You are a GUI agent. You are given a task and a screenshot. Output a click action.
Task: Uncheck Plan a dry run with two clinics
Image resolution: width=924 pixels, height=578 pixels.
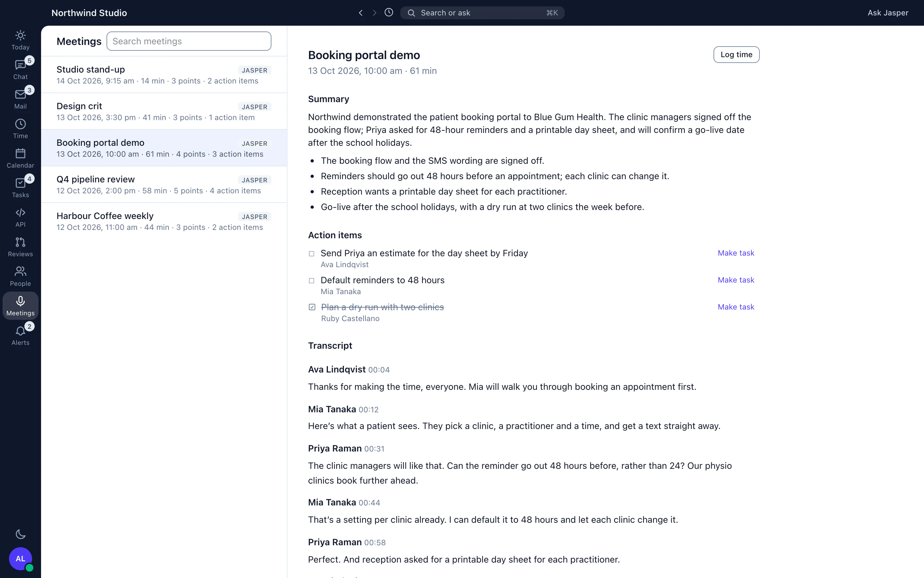tap(312, 307)
